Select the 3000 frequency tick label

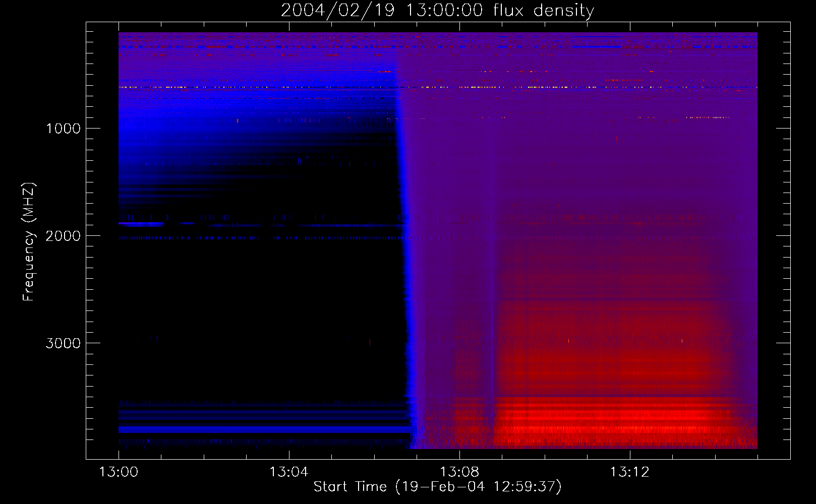click(x=63, y=343)
